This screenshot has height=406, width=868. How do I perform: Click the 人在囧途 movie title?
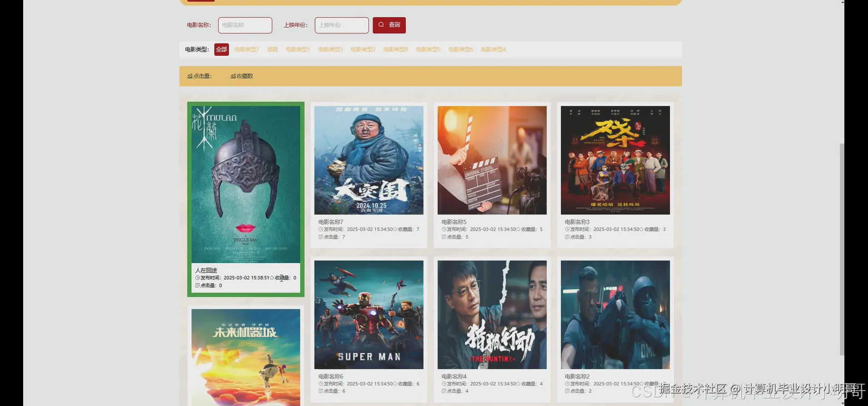[206, 270]
